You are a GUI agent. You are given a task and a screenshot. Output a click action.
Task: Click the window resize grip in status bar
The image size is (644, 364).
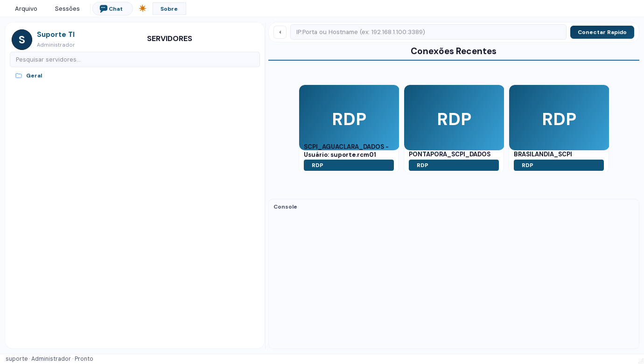(640, 360)
